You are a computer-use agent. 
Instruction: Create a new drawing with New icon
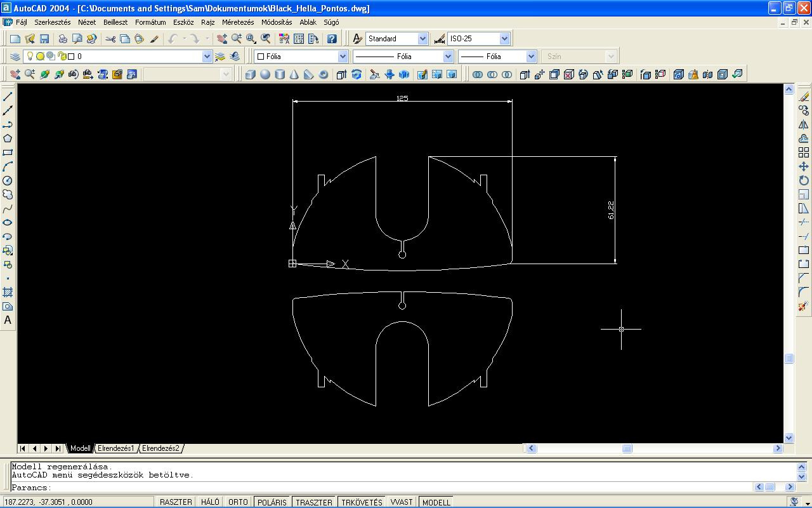click(x=15, y=39)
